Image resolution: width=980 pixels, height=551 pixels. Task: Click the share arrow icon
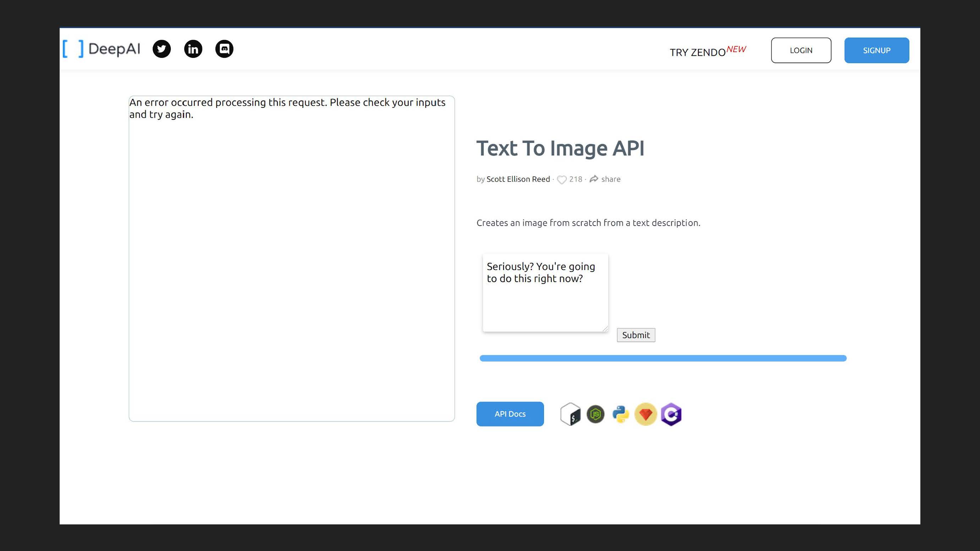593,179
